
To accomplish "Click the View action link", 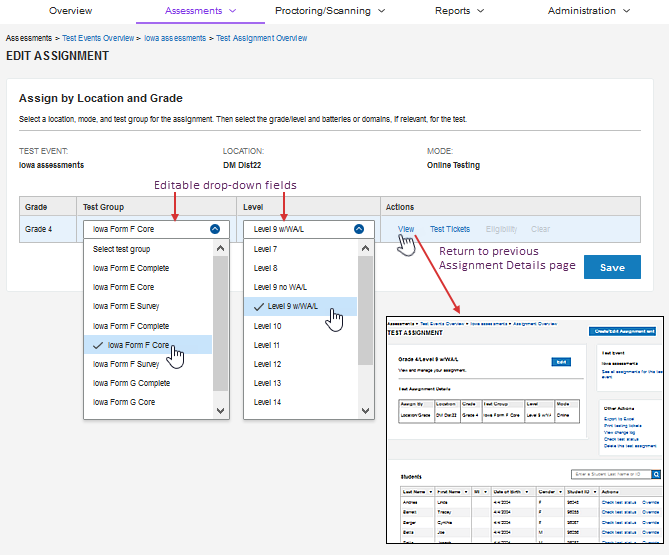I will 406,229.
